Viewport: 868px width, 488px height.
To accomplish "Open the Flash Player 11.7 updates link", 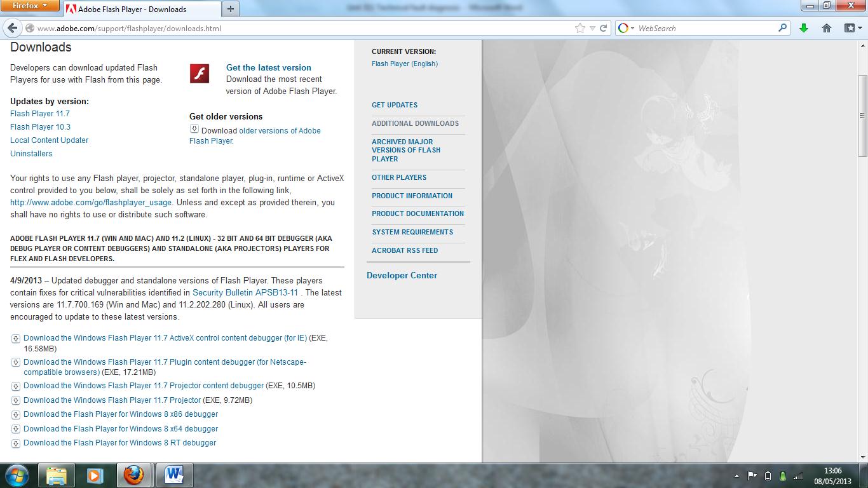I will click(40, 114).
